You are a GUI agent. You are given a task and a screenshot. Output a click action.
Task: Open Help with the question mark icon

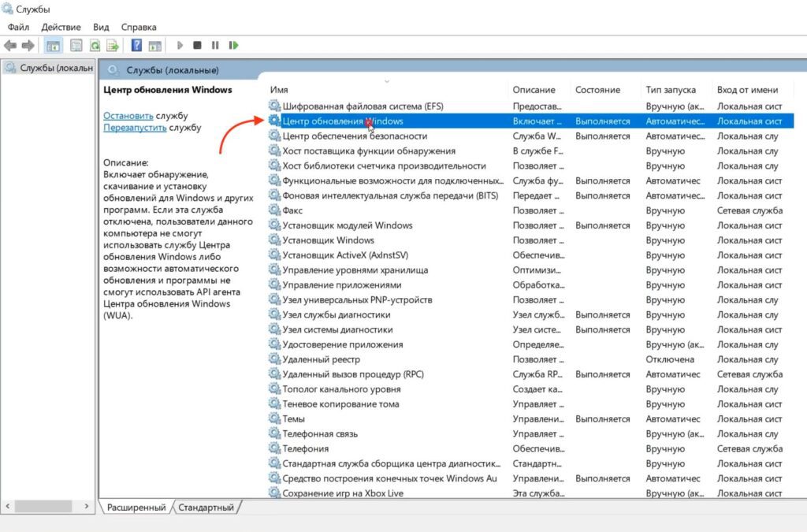coord(136,45)
